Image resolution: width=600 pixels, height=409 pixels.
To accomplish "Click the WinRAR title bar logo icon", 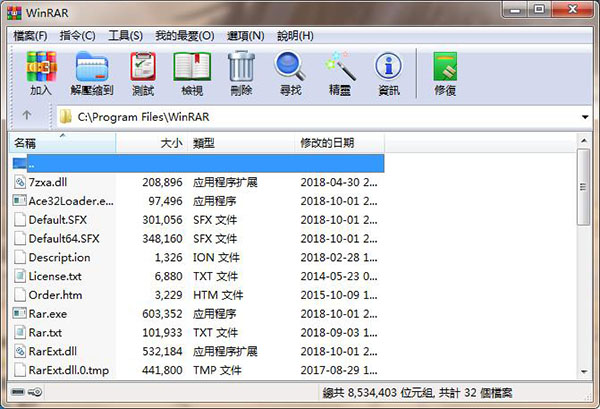I will coord(15,12).
